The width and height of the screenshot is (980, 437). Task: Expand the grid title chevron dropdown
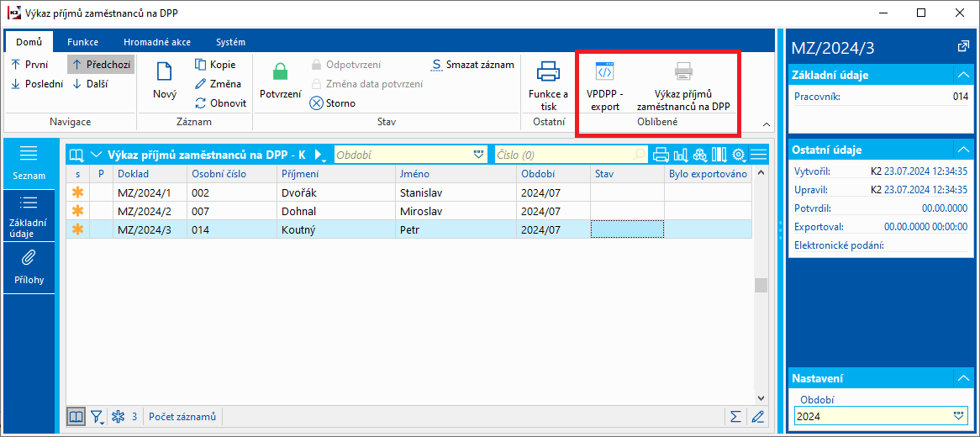(95, 155)
